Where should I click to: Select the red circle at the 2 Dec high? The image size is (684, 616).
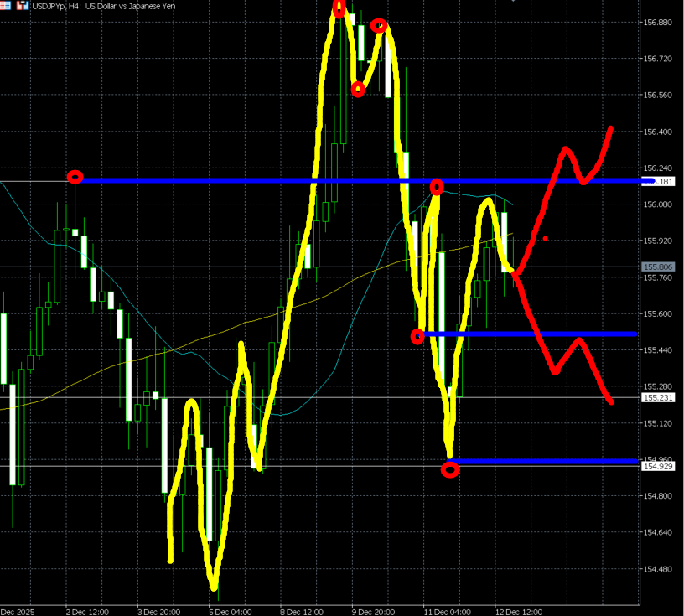pos(75,177)
